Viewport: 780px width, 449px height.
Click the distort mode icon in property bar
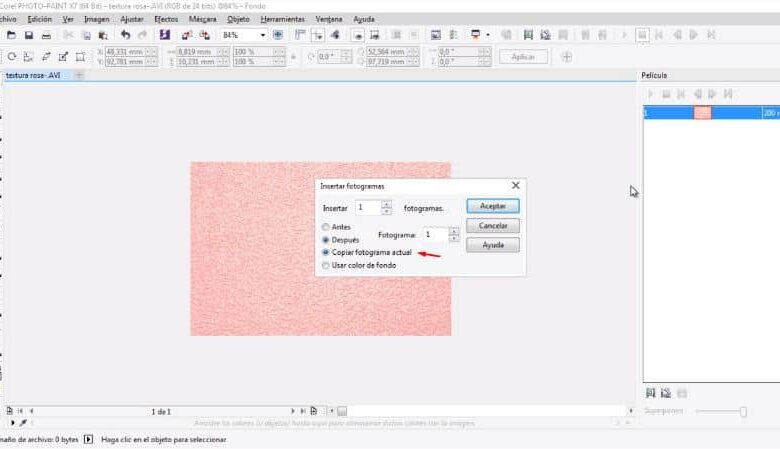tap(63, 57)
